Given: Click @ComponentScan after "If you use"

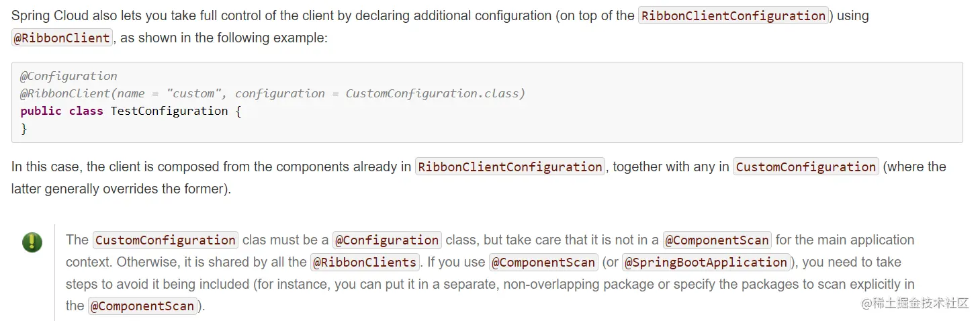Looking at the screenshot, I should pos(543,263).
